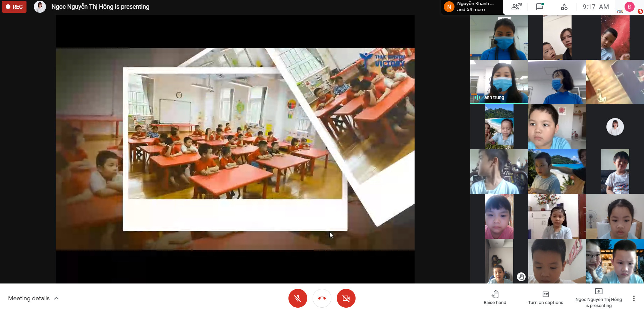Open the 'is presenting' screen share options

(598, 298)
